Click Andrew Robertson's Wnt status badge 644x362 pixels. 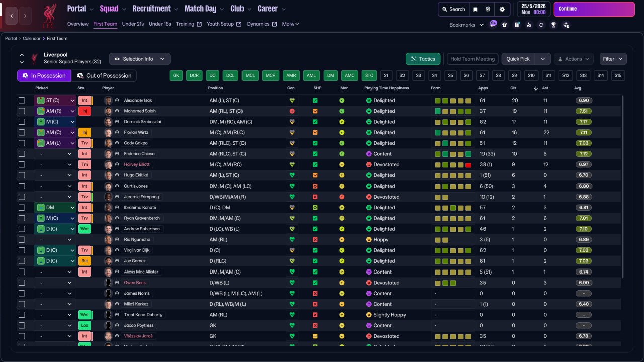[x=85, y=229]
